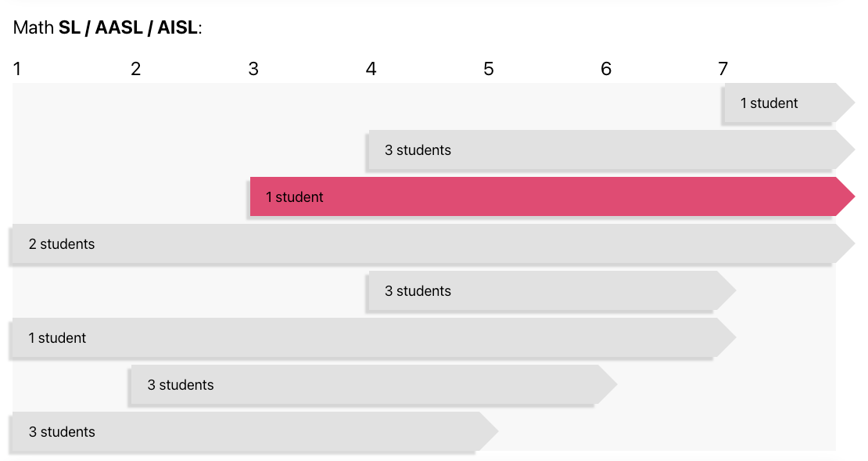The height and width of the screenshot is (461, 868).
Task: Click the AISL text in the heading
Action: 178,27
